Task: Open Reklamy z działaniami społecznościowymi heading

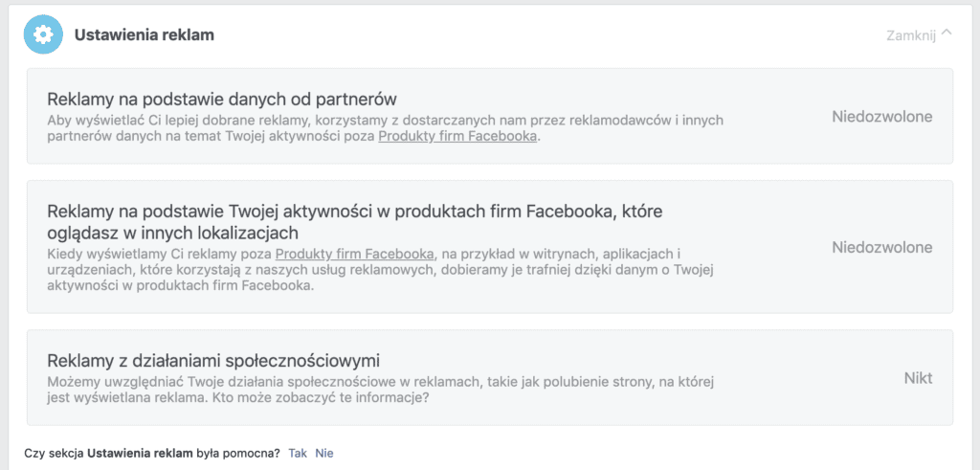Action: [x=213, y=361]
